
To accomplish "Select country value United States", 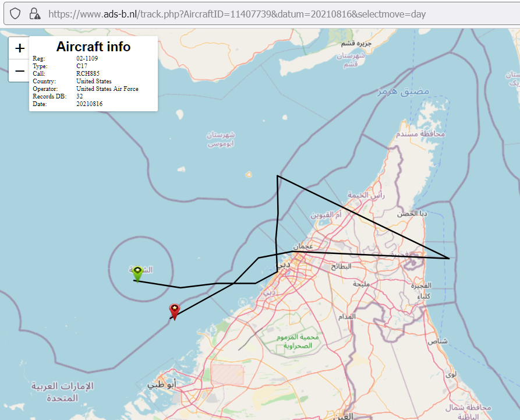I will (x=94, y=82).
